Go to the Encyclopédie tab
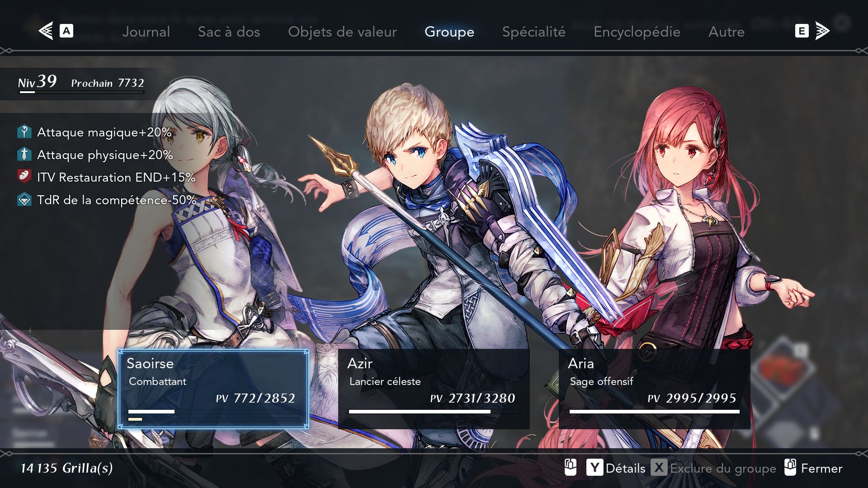The width and height of the screenshot is (868, 488). coord(637,32)
